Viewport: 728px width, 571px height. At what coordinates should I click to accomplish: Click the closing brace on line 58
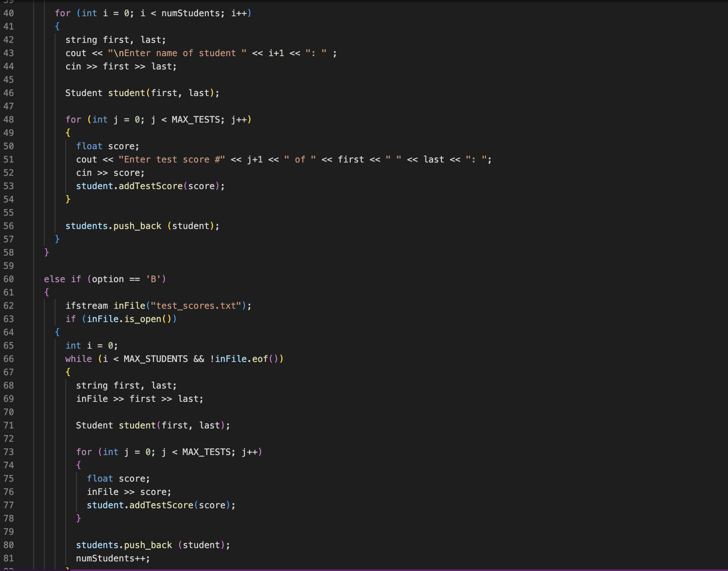[46, 252]
